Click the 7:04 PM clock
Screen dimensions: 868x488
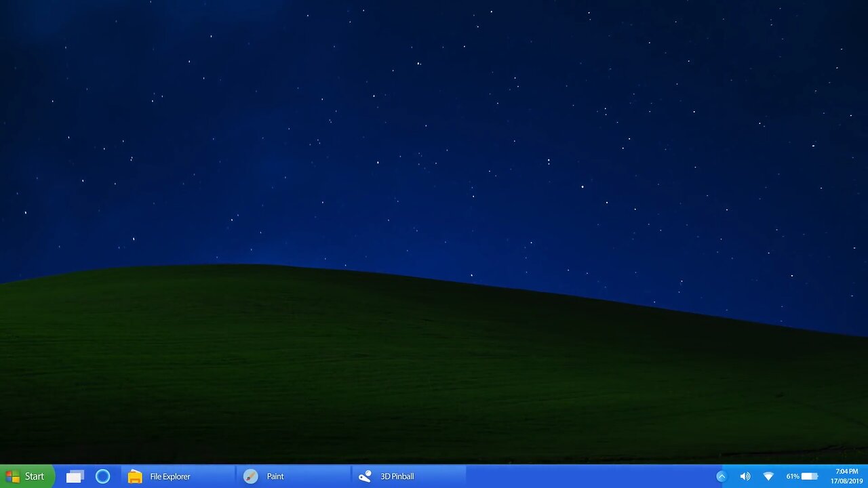(847, 471)
